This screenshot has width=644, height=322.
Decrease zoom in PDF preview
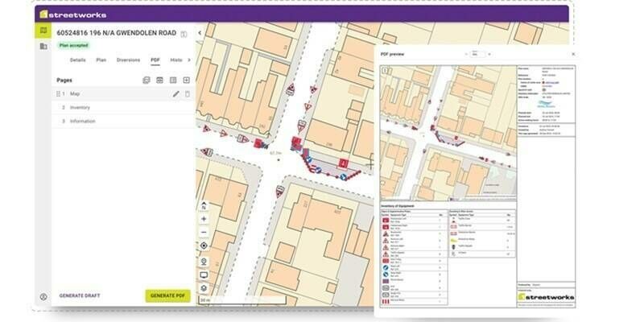[466, 54]
